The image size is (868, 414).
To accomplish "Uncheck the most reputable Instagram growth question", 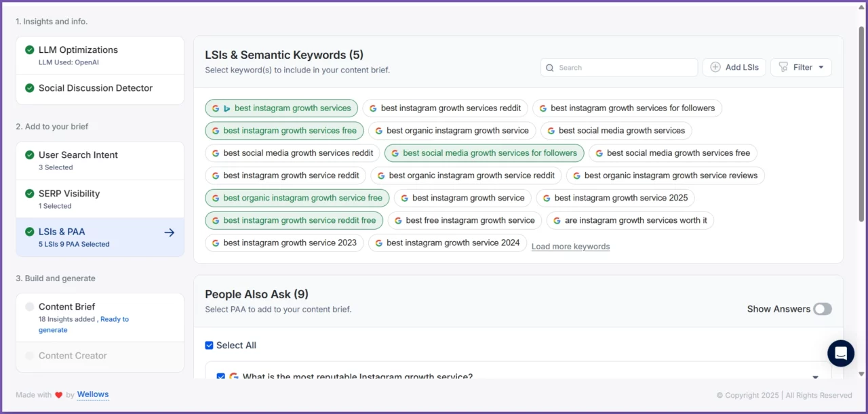I will (220, 376).
